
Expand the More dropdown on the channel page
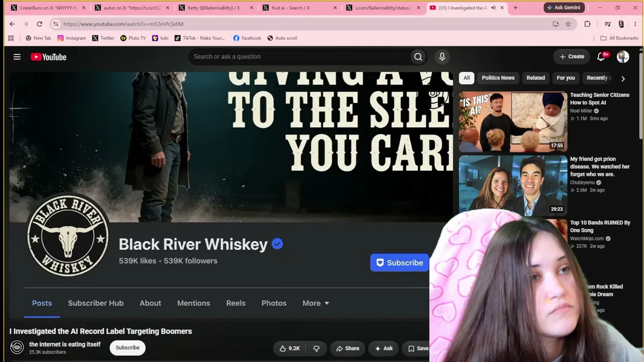click(316, 303)
